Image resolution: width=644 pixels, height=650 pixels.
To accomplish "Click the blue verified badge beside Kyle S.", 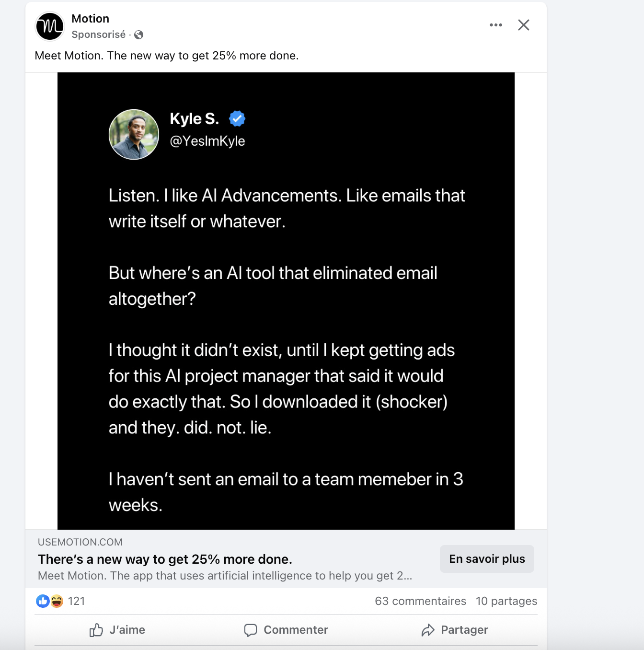I will (x=237, y=118).
